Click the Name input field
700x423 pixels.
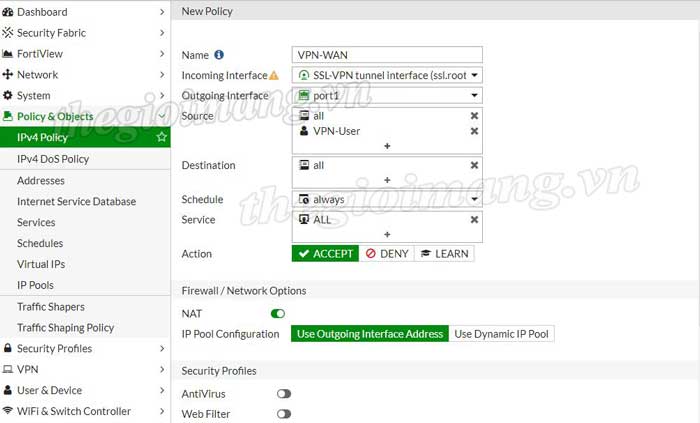387,55
